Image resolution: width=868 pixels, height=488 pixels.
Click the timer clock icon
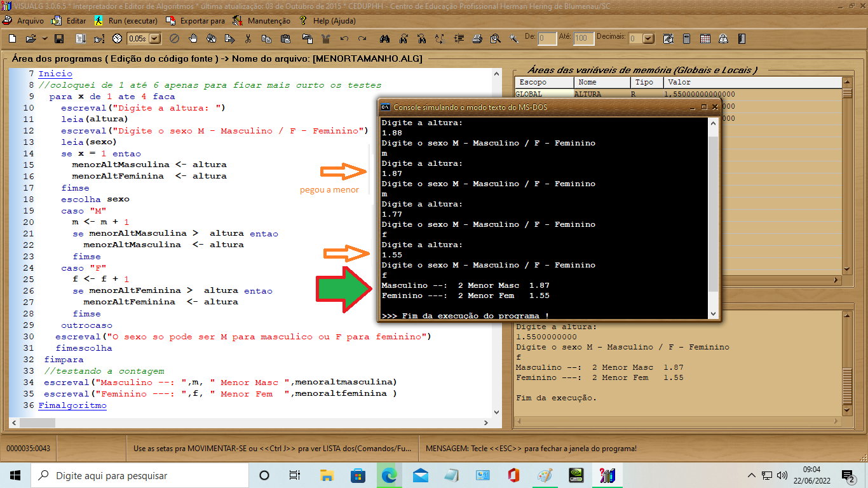coord(118,39)
